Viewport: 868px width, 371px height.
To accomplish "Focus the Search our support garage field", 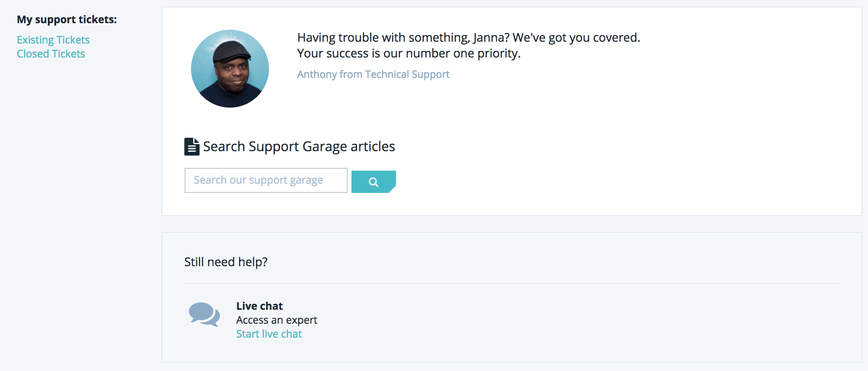I will (266, 180).
